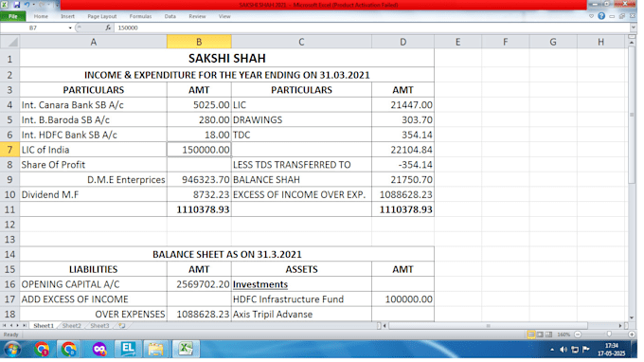Expand the formula bar with the arrow

(x=633, y=27)
